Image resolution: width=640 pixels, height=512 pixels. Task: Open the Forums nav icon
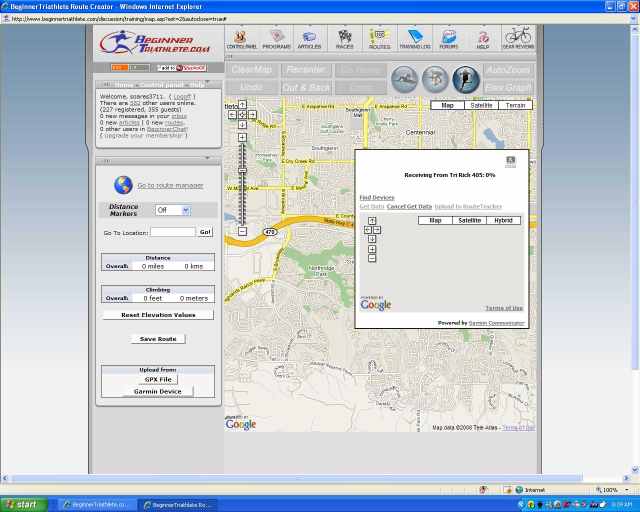[449, 39]
